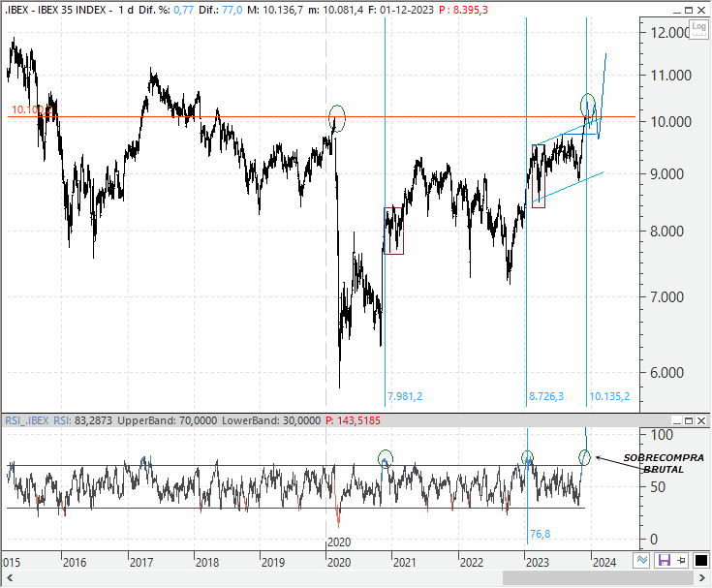Image resolution: width=712 pixels, height=588 pixels.
Task: Click the 11.000 price axis label
Action: click(x=671, y=76)
